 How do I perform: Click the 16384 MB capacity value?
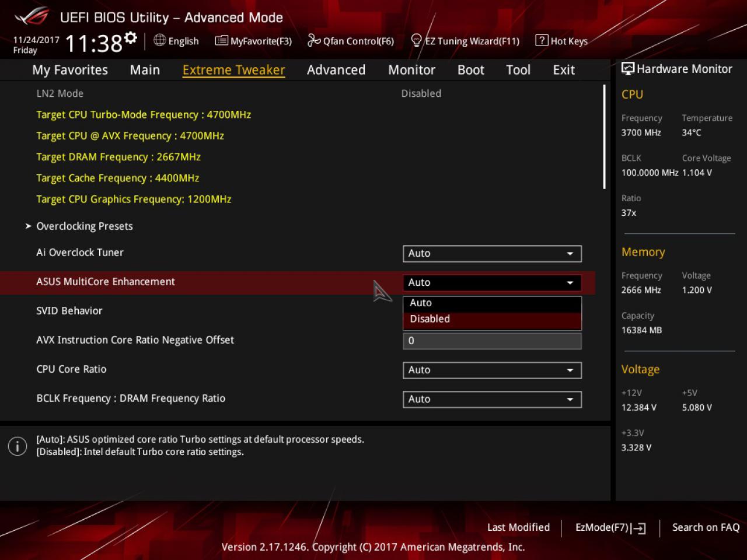[641, 330]
